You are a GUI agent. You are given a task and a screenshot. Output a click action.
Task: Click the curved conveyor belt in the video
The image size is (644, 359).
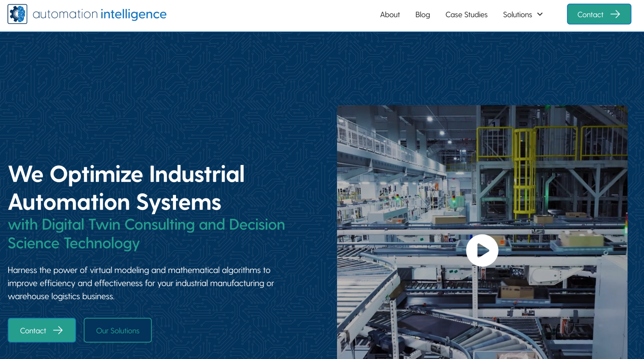tap(429, 329)
